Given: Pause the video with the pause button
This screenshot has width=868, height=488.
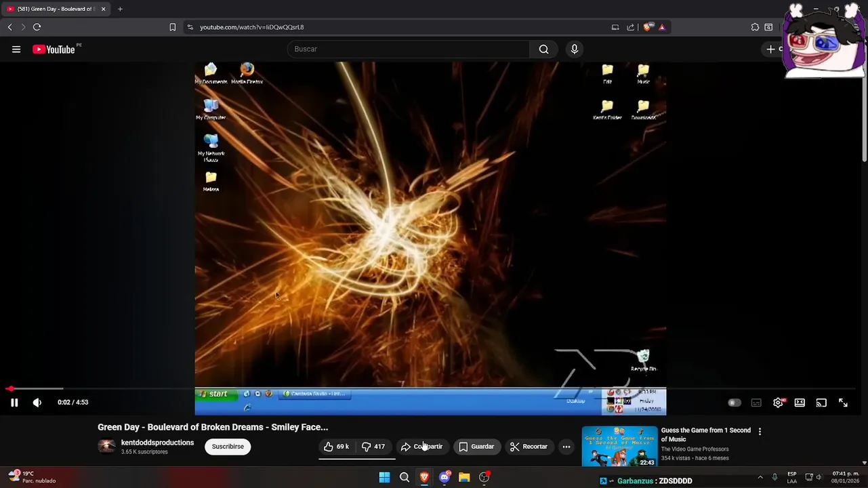Looking at the screenshot, I should pos(14,403).
